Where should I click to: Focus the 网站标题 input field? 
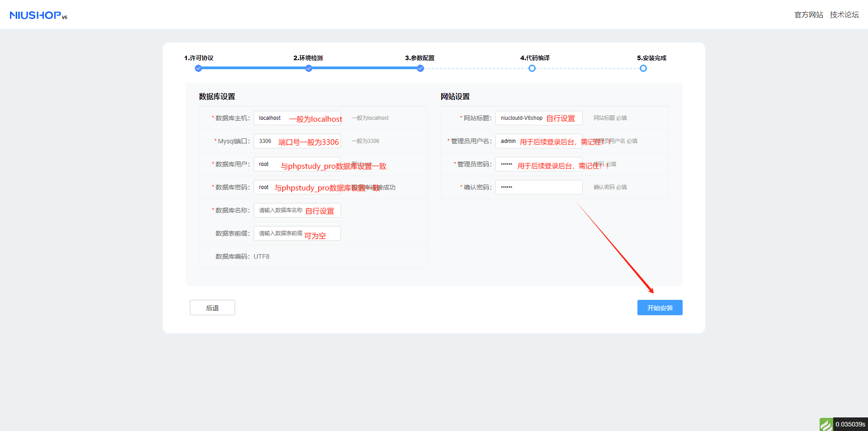click(539, 118)
